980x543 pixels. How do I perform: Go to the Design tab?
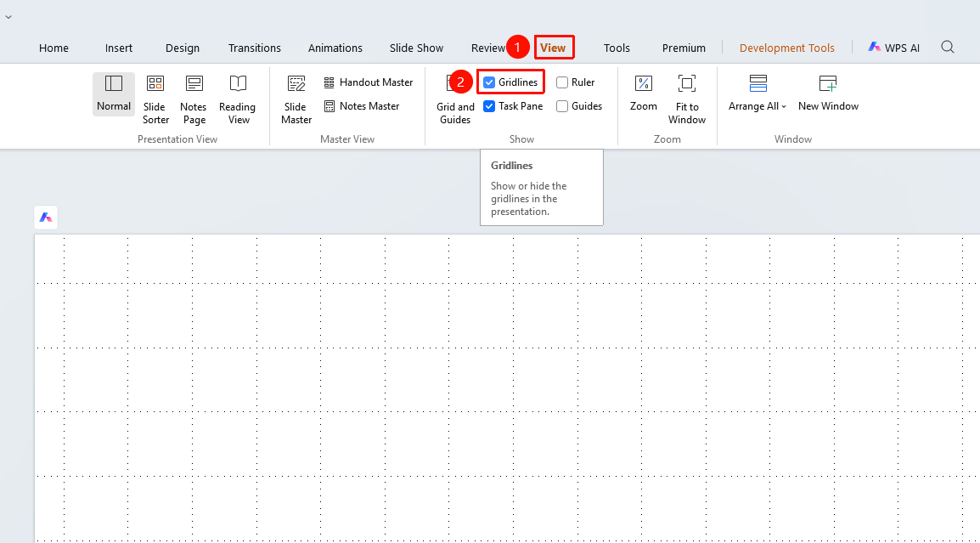point(183,48)
